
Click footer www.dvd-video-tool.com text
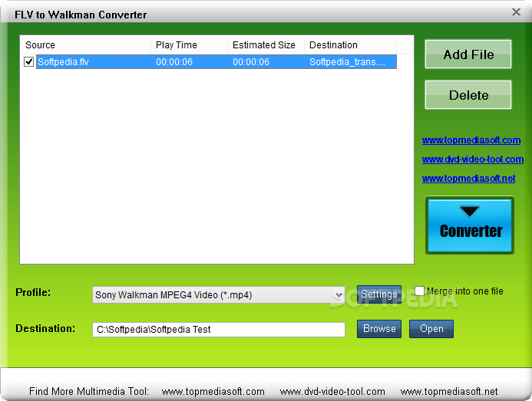(332, 392)
